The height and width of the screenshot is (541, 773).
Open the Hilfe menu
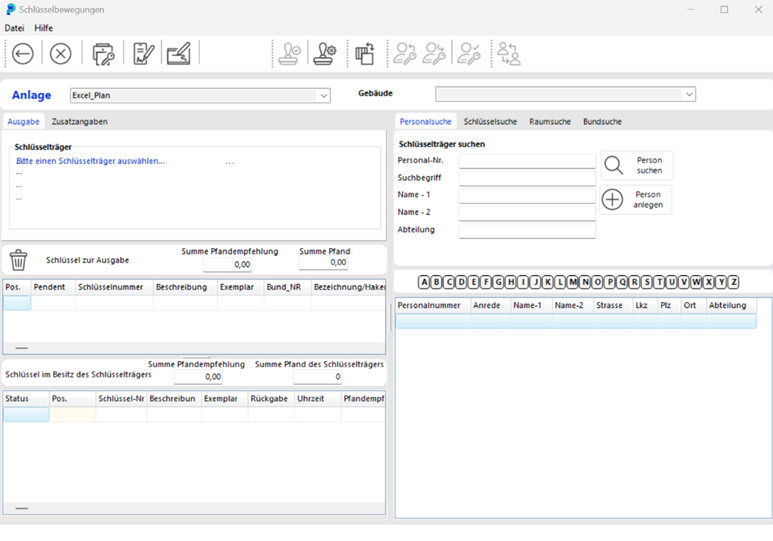pos(44,28)
